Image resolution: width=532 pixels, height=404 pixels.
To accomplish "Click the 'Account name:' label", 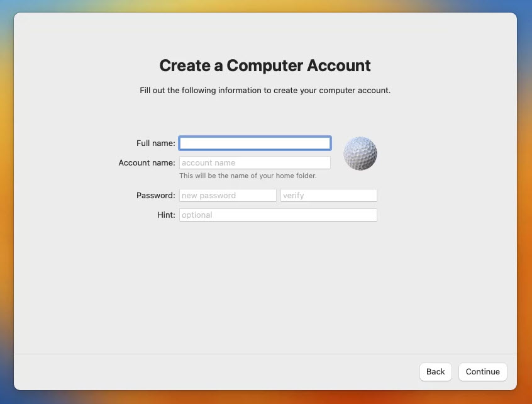I will 147,162.
